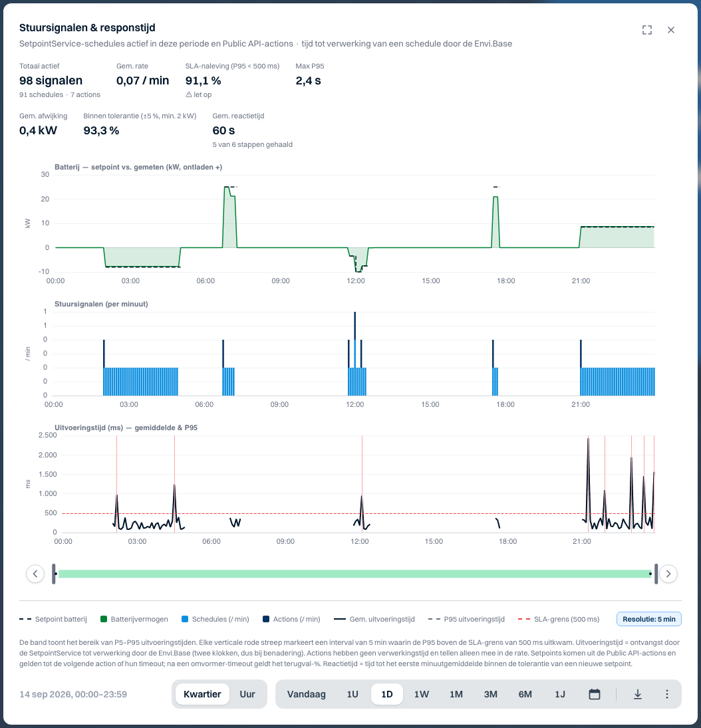Expand the panel to fullscreen
Viewport: 701px width, 728px height.
click(646, 30)
